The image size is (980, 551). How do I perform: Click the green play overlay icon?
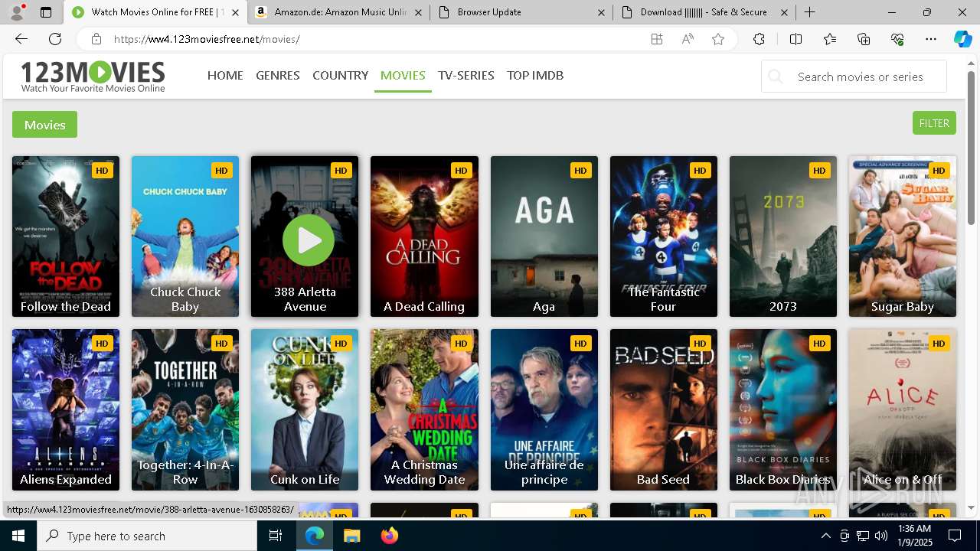click(x=309, y=240)
